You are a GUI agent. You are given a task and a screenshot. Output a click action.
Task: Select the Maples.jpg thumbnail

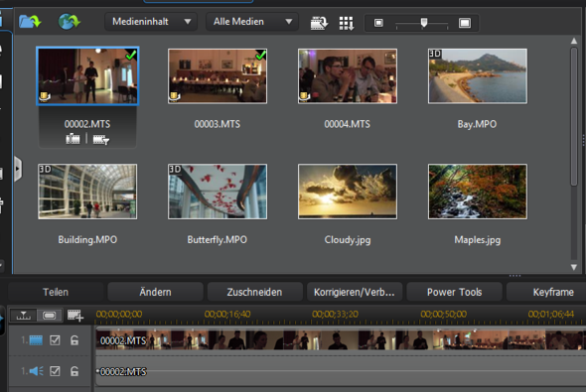pos(478,192)
